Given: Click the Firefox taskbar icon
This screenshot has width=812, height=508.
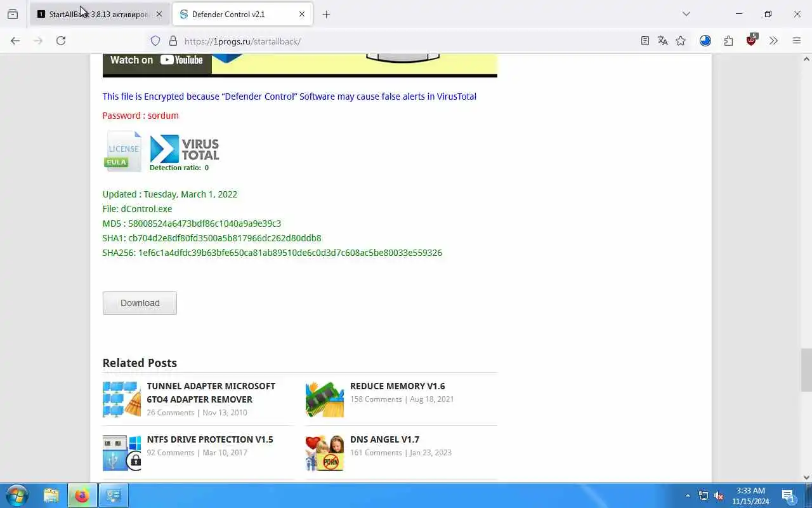Looking at the screenshot, I should tap(82, 495).
